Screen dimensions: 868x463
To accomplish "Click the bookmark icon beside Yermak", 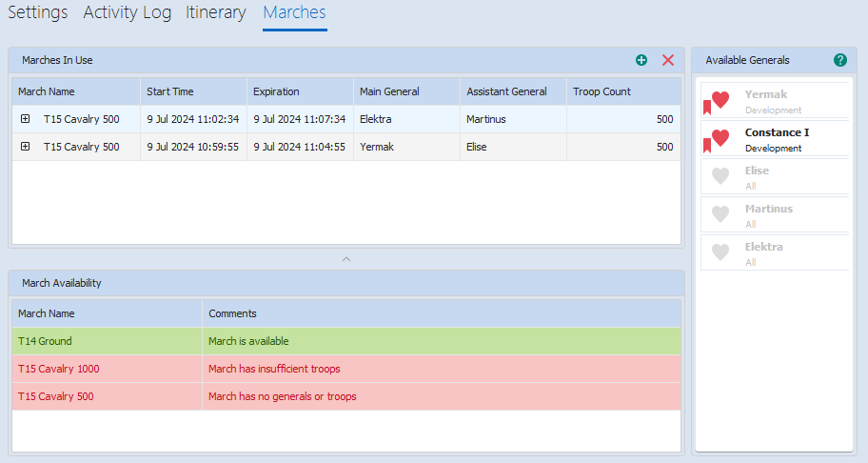I will [x=707, y=107].
